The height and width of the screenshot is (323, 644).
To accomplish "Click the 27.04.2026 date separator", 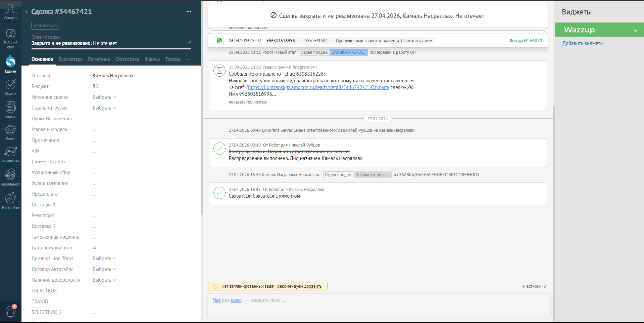I will [x=378, y=119].
